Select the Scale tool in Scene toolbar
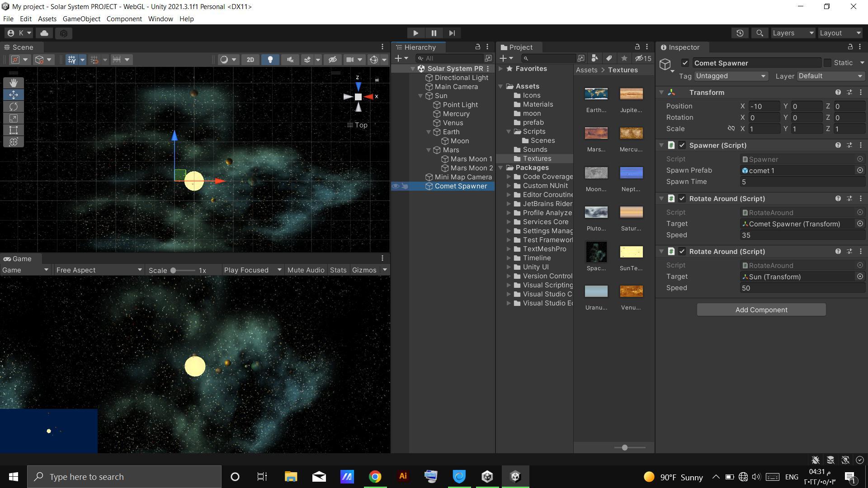 tap(14, 118)
